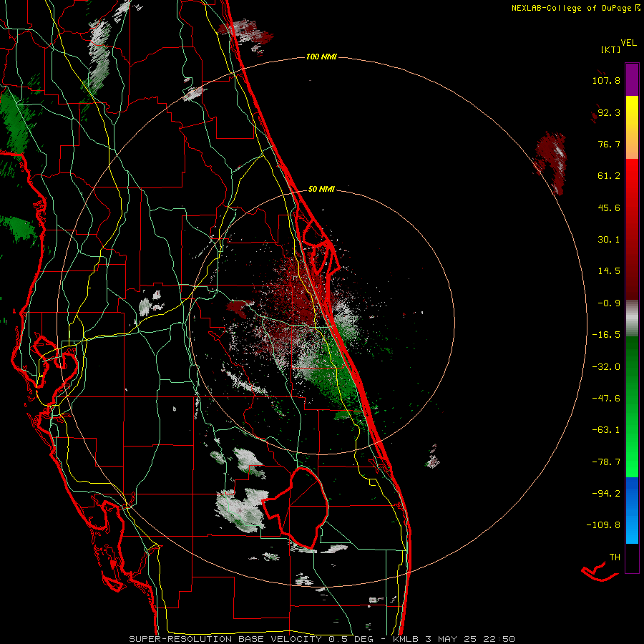
Task: Click the 100 NMI range ring label
Action: click(321, 57)
